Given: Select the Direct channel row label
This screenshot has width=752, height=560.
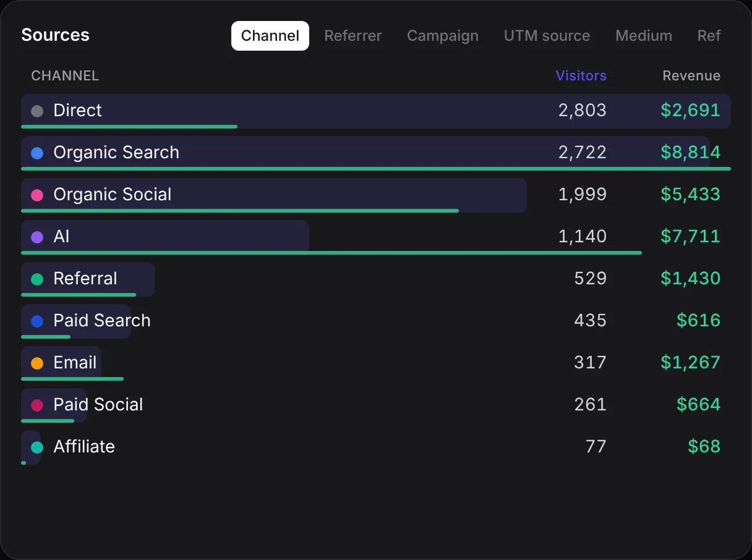Looking at the screenshot, I should coord(77,111).
